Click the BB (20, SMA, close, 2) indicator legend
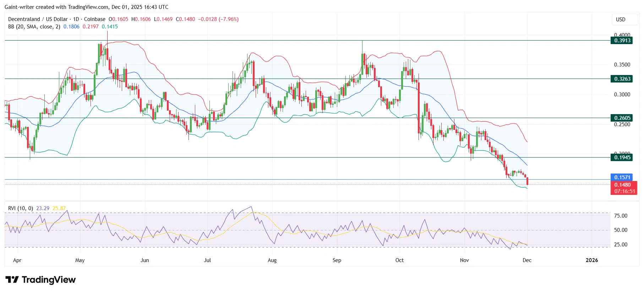The width and height of the screenshot is (644, 293). [34, 27]
